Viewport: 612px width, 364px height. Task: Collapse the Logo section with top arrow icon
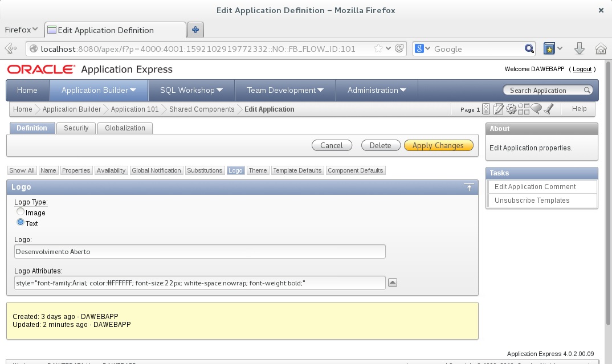[x=469, y=187]
